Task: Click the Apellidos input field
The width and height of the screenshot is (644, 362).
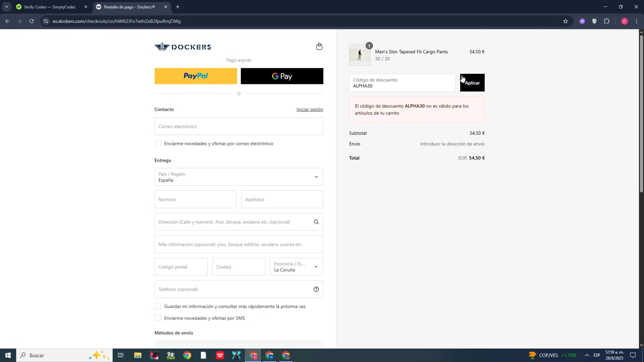Action: [282, 199]
